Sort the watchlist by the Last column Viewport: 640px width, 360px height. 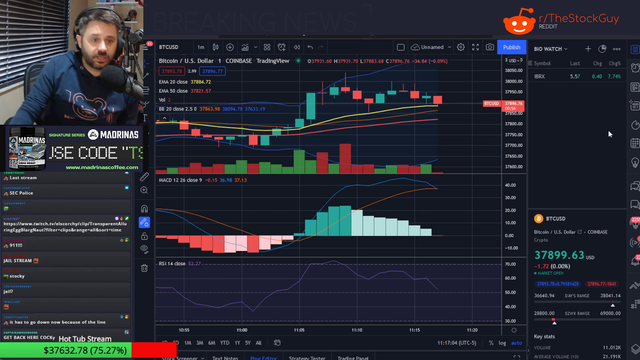[575, 63]
